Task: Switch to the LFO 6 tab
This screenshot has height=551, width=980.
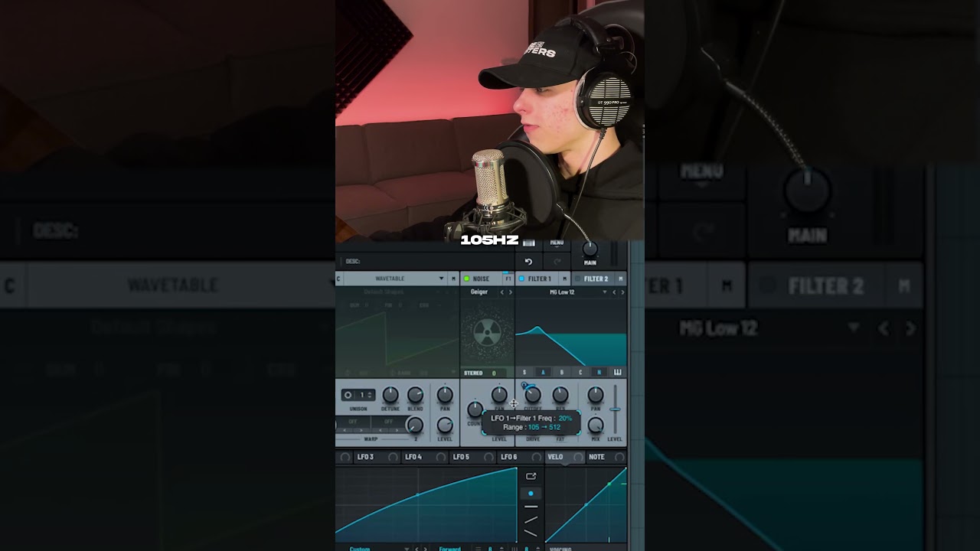Action: (508, 457)
